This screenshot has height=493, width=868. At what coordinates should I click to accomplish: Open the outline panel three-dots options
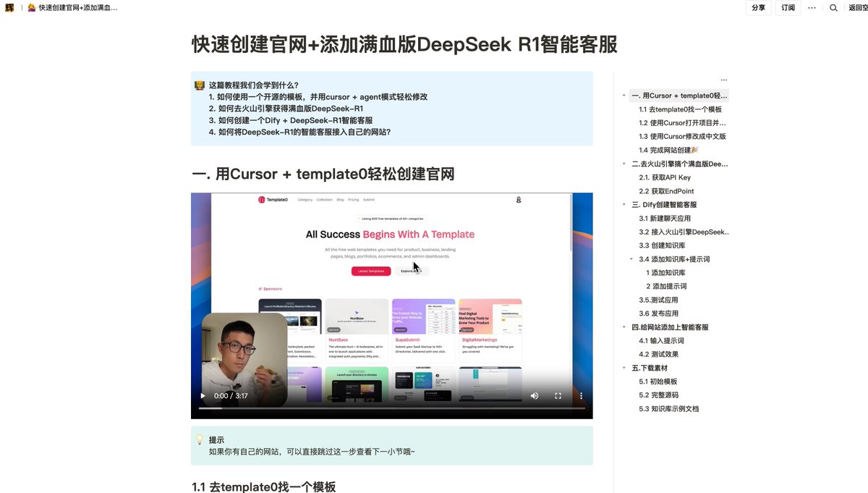(723, 80)
